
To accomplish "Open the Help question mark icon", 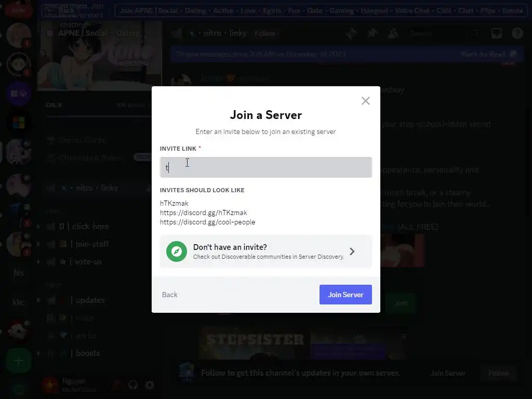I will 517,33.
